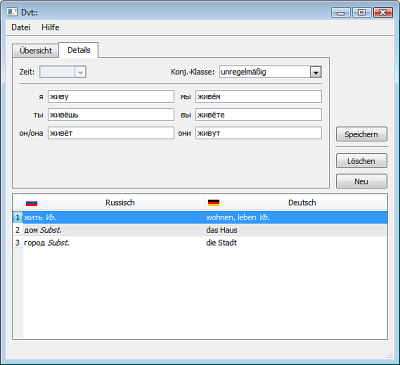Minimize the Dvt window
The width and height of the screenshot is (400, 365).
(x=341, y=13)
